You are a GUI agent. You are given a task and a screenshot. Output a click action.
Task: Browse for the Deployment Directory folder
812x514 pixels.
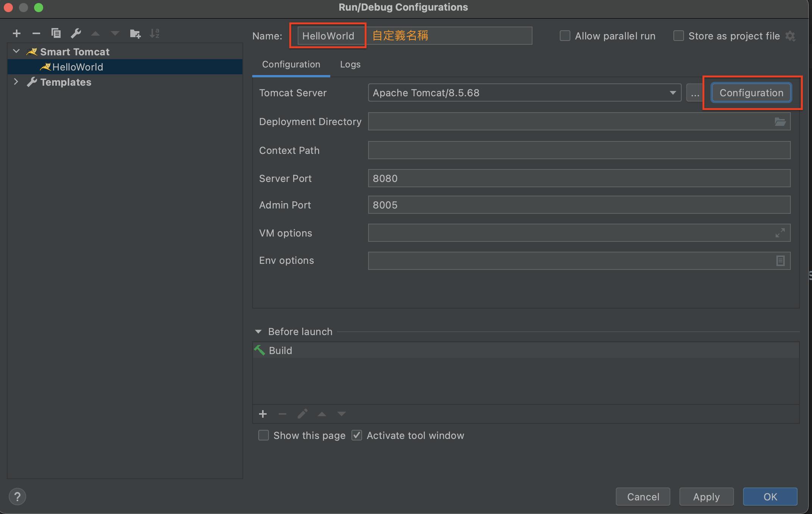780,122
